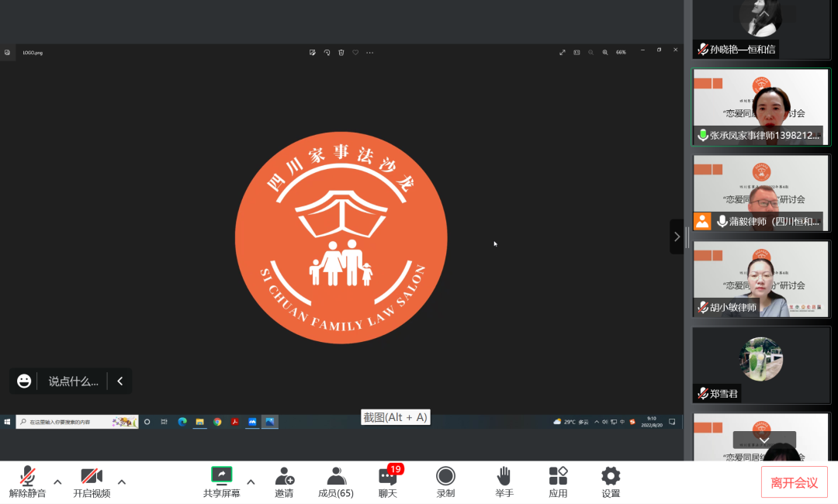Screen dimensions: 838x504
Task: Open the emoji smiley reaction picker
Action: tap(24, 381)
